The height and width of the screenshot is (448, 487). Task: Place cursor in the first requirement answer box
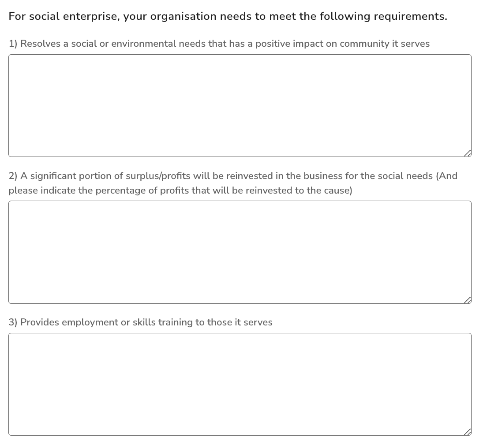(240, 105)
